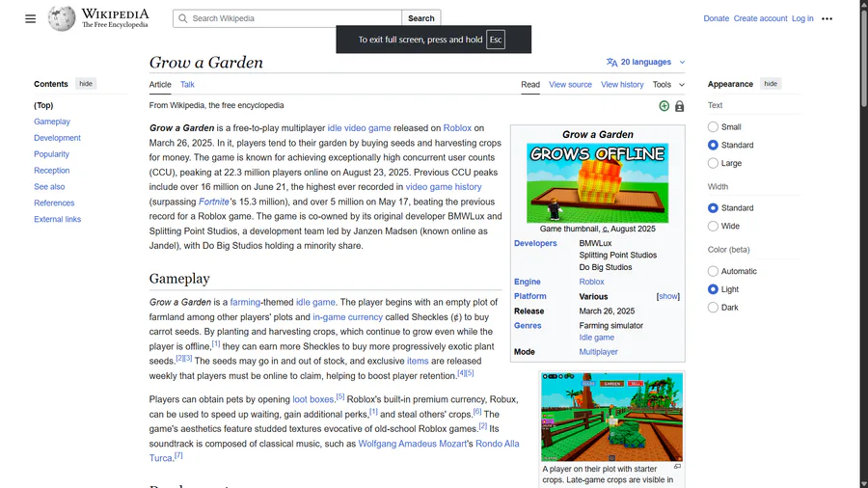Screen dimensions: 868x488
Task: Click the language translate icon
Action: pyautogui.click(x=611, y=62)
